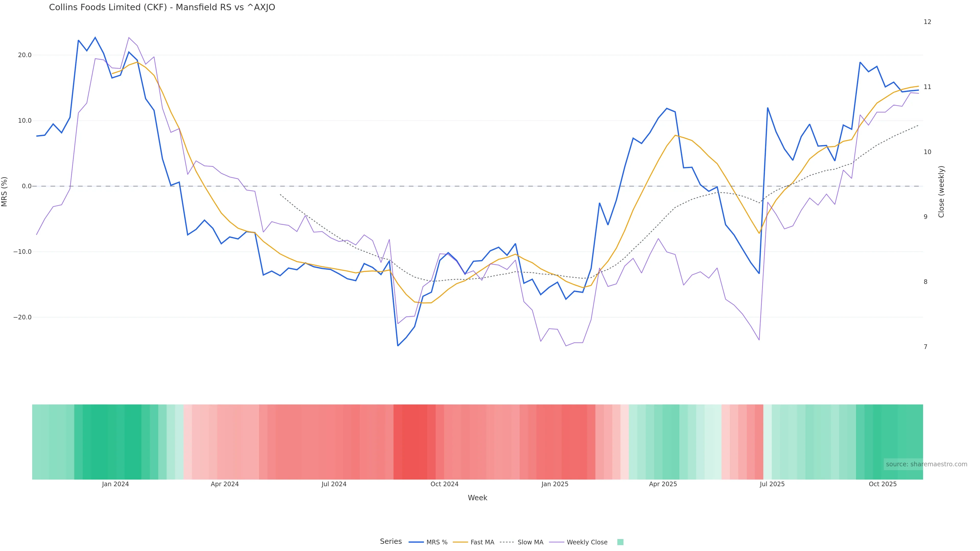Select the Apr 2025 x-axis label
Screen dimensions: 980x551
663,484
